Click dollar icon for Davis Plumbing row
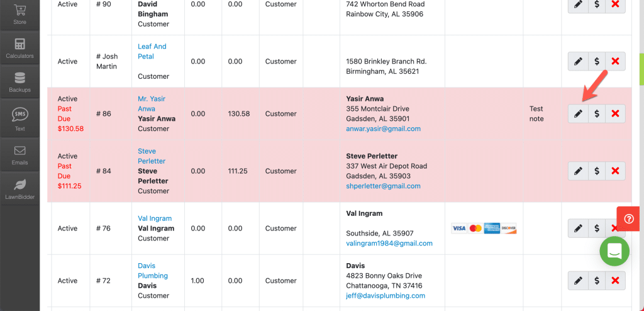The image size is (644, 311). 597,281
